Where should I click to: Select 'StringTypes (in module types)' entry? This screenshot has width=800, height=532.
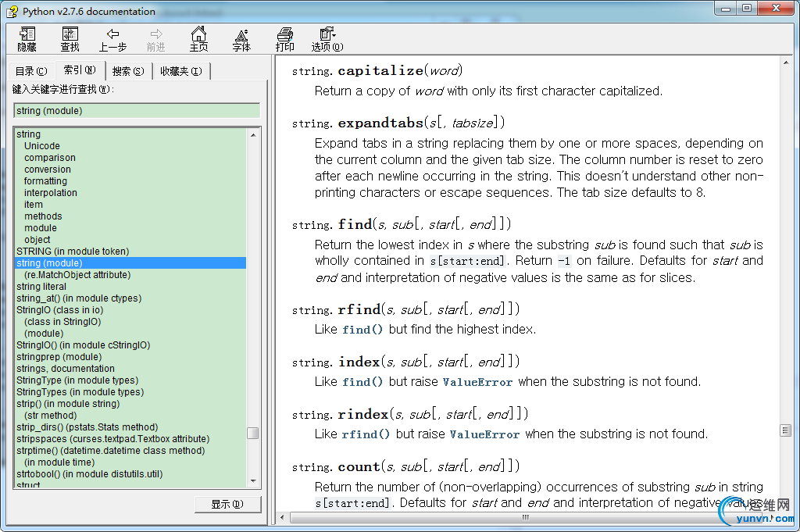tap(80, 392)
